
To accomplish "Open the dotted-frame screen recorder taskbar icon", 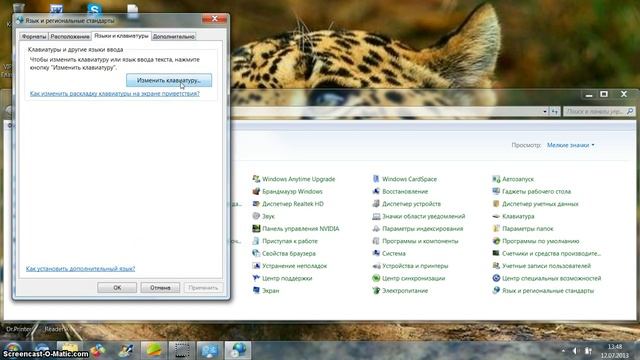I will tap(182, 350).
